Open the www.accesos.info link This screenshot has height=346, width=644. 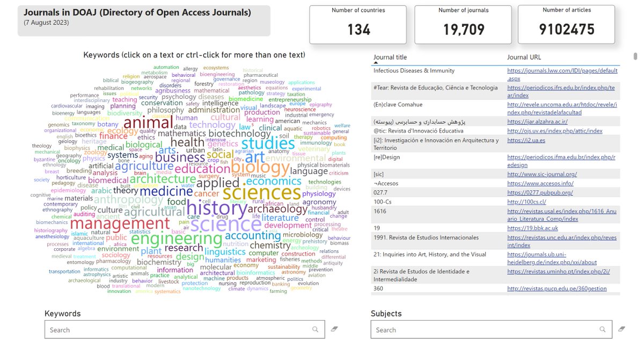coord(540,183)
